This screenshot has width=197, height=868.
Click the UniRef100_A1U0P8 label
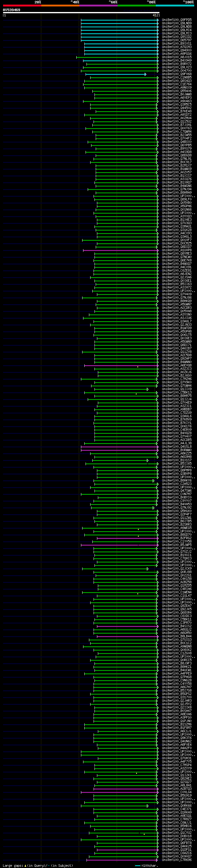177,250
